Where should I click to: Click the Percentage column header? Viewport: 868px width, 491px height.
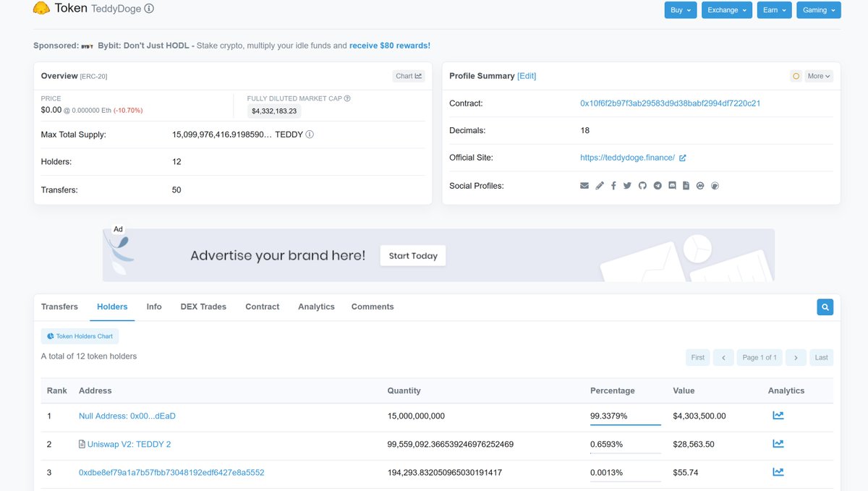(x=612, y=390)
